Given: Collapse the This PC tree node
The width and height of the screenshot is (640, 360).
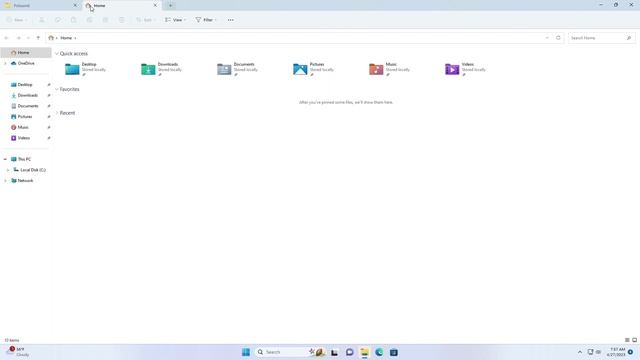Looking at the screenshot, I should [x=5, y=159].
